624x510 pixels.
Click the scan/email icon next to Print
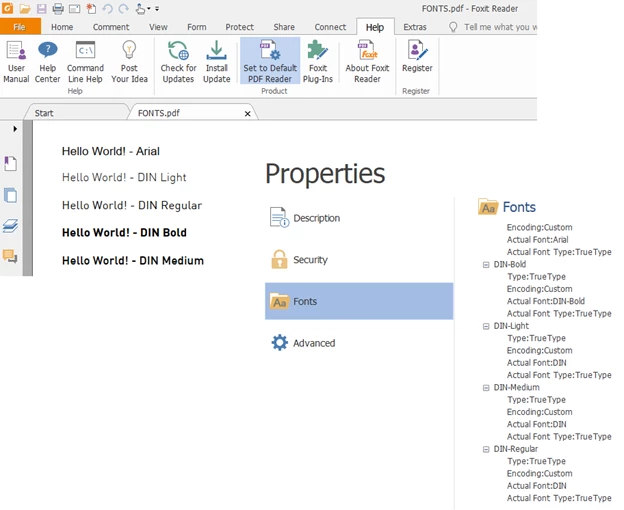pyautogui.click(x=74, y=8)
